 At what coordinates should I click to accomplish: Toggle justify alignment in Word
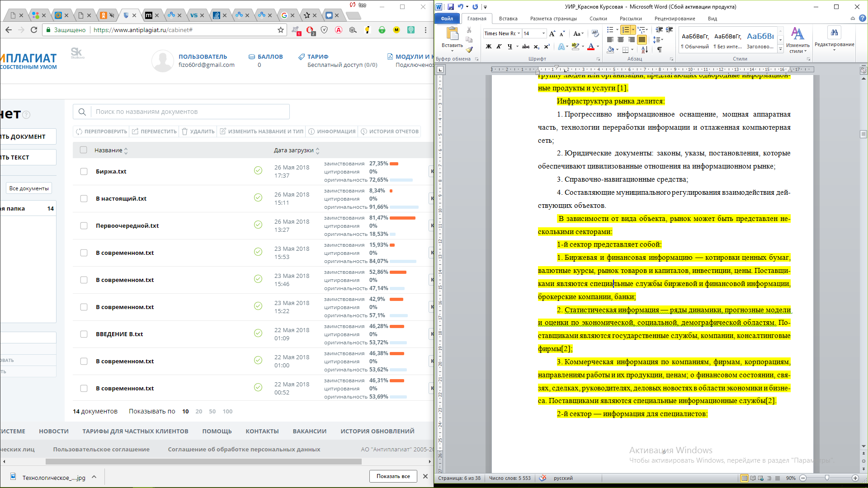click(x=642, y=40)
